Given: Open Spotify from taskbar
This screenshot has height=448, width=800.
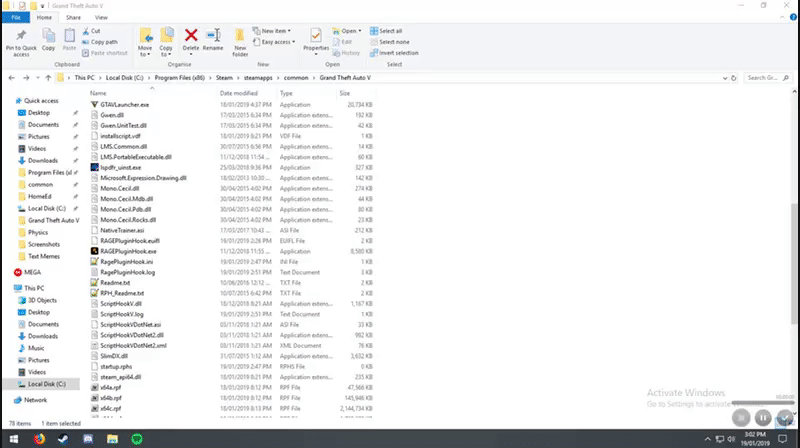Looking at the screenshot, I should (x=137, y=439).
